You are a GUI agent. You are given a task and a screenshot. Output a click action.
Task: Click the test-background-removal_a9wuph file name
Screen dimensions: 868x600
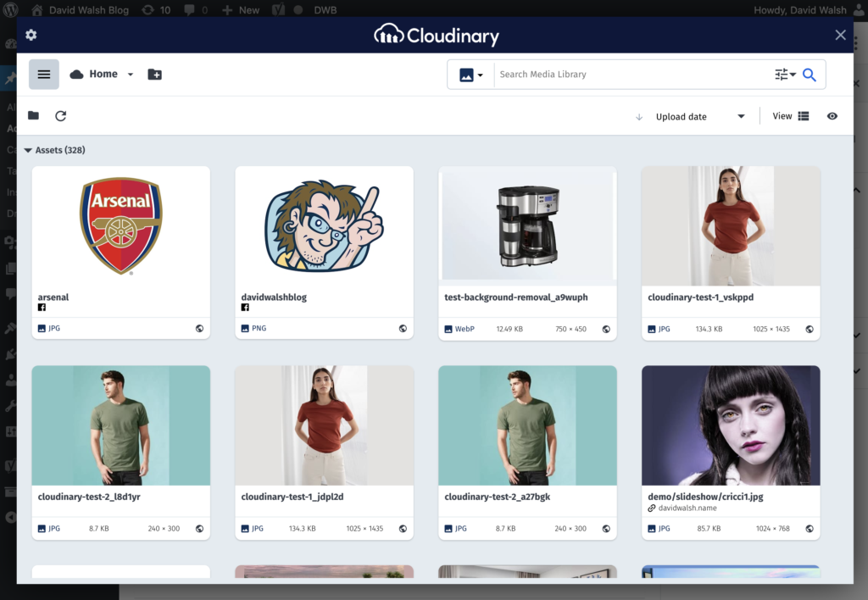(516, 297)
